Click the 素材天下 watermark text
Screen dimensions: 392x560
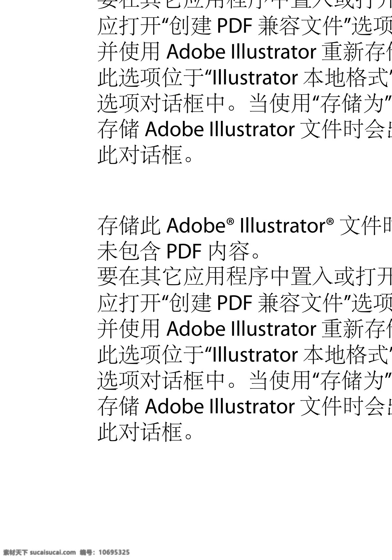[16, 552]
